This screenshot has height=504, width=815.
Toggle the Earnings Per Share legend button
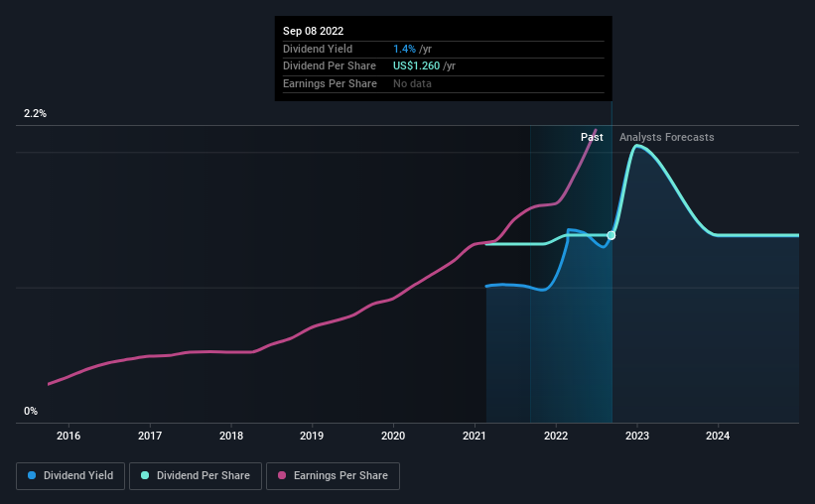tap(333, 475)
